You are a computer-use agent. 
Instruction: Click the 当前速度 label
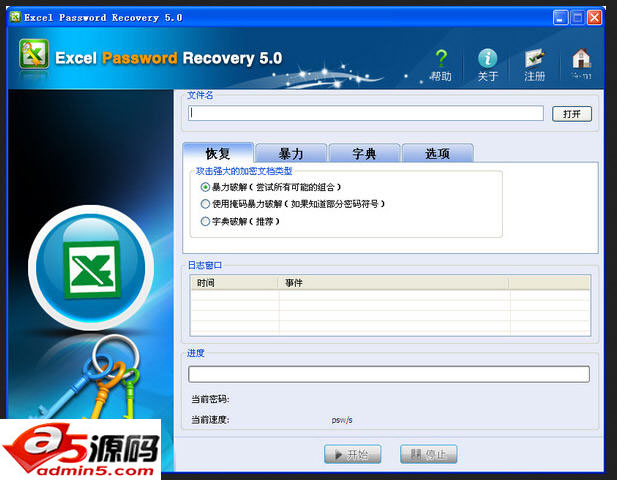click(x=210, y=420)
